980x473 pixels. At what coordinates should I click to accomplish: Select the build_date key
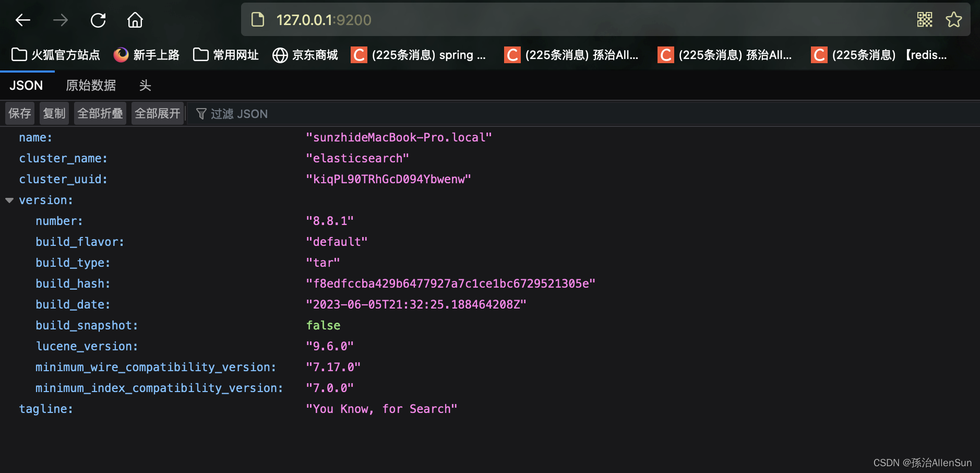pos(73,305)
